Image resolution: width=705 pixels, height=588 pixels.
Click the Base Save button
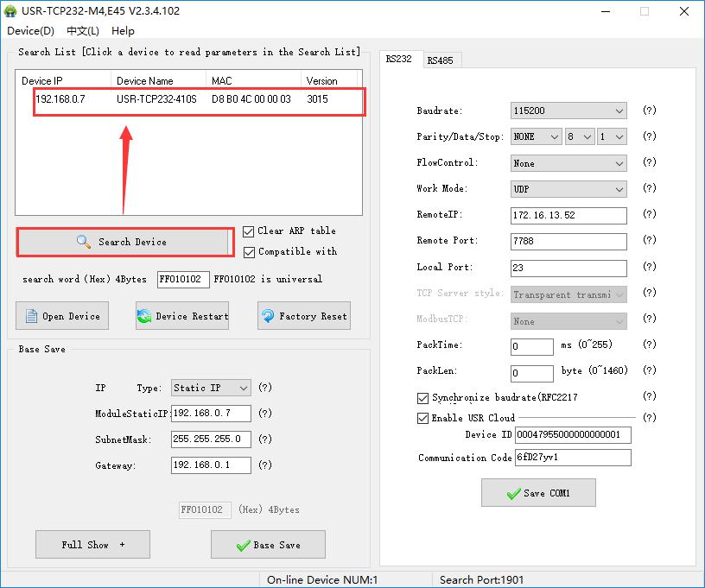(x=268, y=545)
